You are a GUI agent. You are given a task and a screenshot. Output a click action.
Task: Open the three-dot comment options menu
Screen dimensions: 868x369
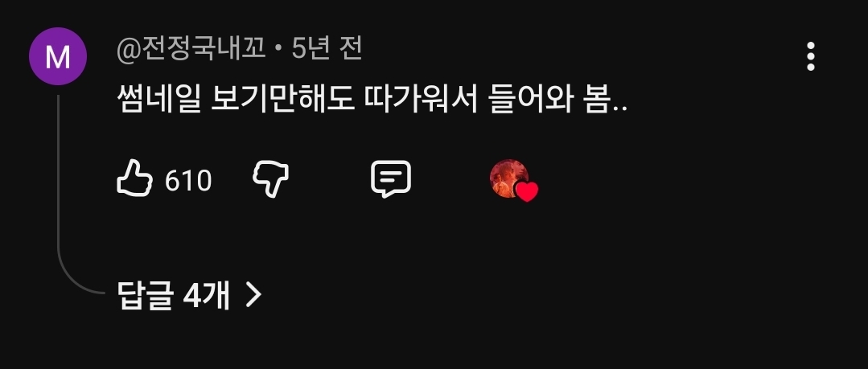(x=810, y=56)
